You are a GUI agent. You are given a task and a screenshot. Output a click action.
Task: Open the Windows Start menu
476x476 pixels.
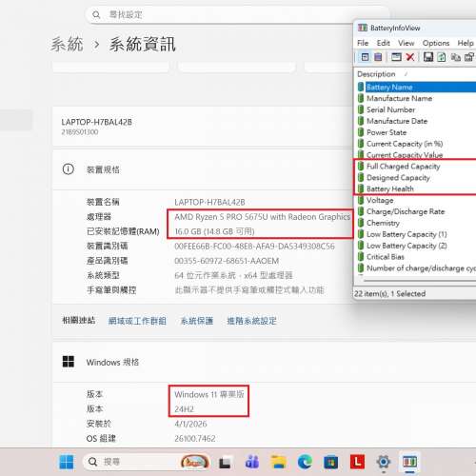pos(67,462)
